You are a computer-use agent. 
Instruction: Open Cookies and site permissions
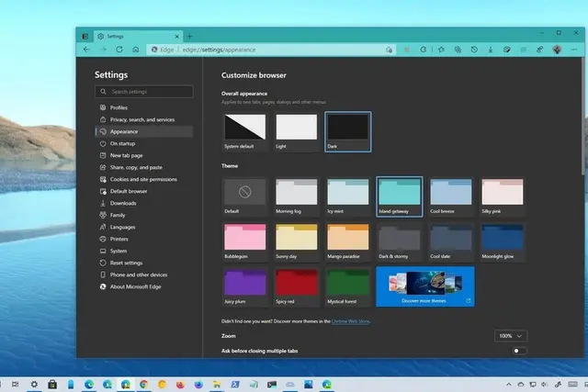144,180
